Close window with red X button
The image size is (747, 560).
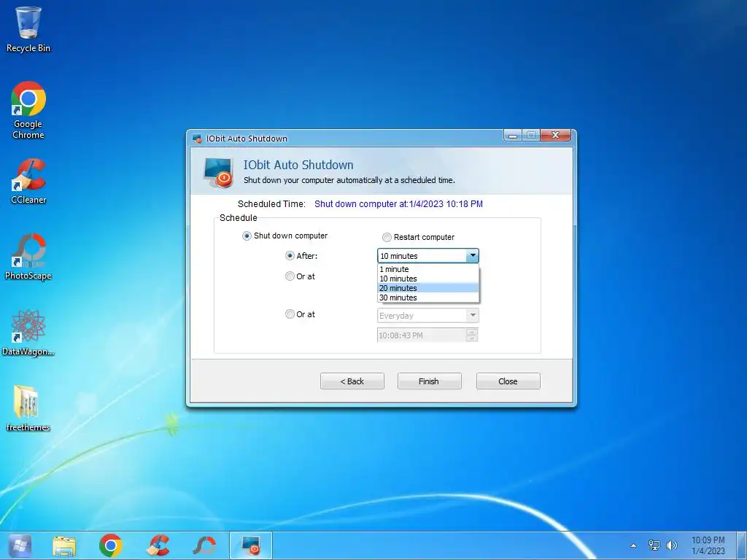[x=555, y=136]
